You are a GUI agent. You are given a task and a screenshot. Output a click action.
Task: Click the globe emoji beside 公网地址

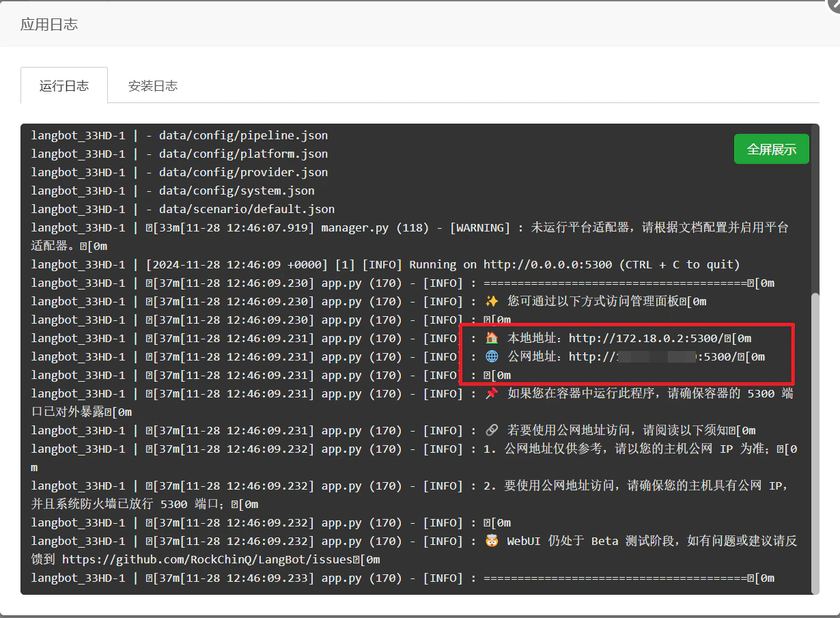(x=490, y=356)
